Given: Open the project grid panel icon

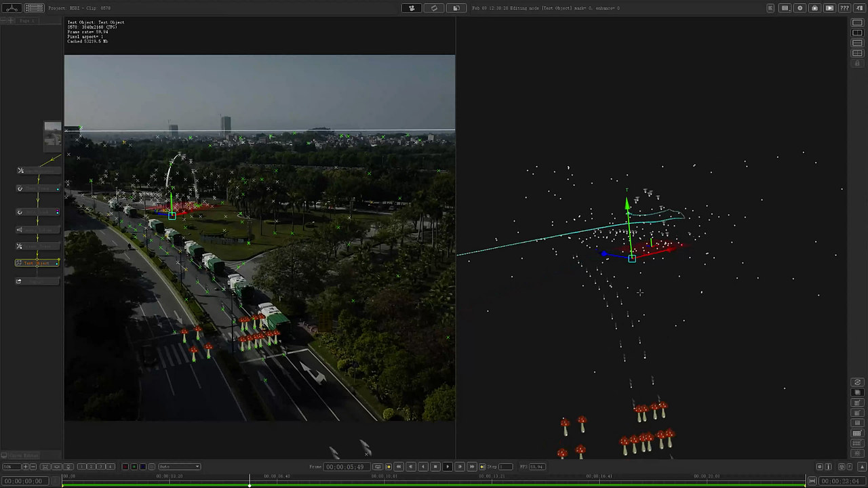Looking at the screenshot, I should [34, 8].
